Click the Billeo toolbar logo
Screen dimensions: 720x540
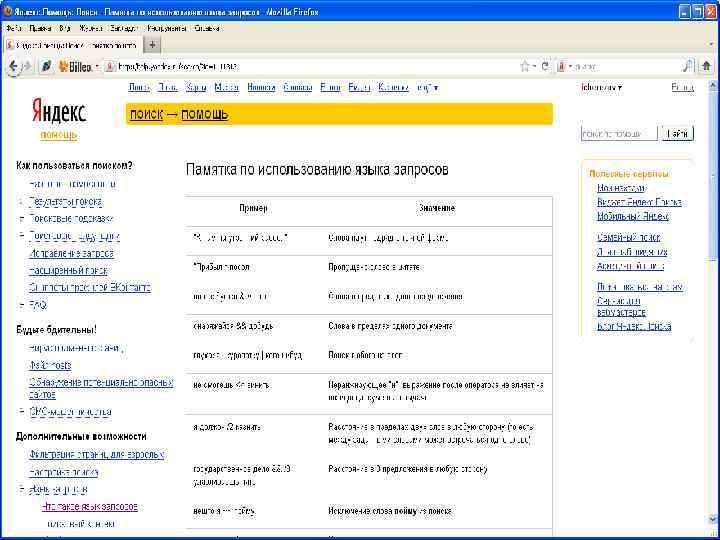(75, 67)
